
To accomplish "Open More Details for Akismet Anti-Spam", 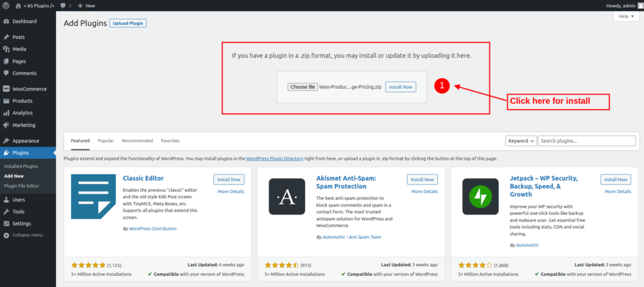I will click(425, 191).
